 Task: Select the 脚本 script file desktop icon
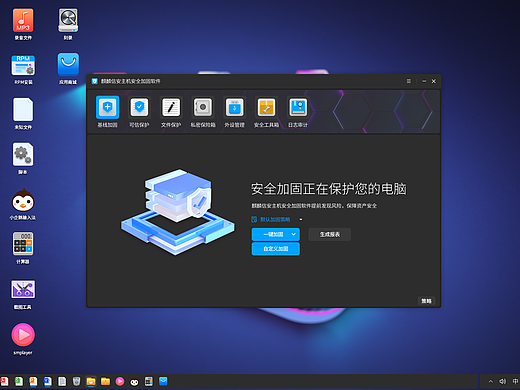[23, 159]
